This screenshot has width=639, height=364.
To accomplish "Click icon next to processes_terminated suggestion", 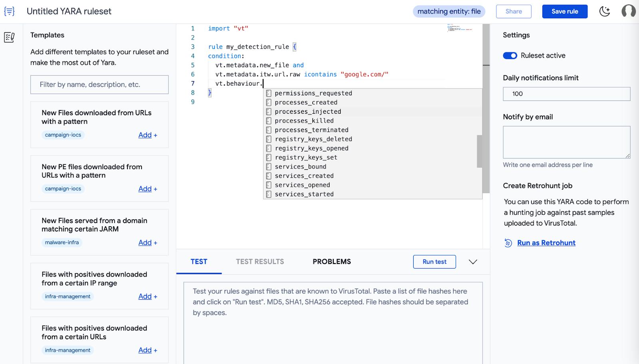I will pyautogui.click(x=269, y=130).
